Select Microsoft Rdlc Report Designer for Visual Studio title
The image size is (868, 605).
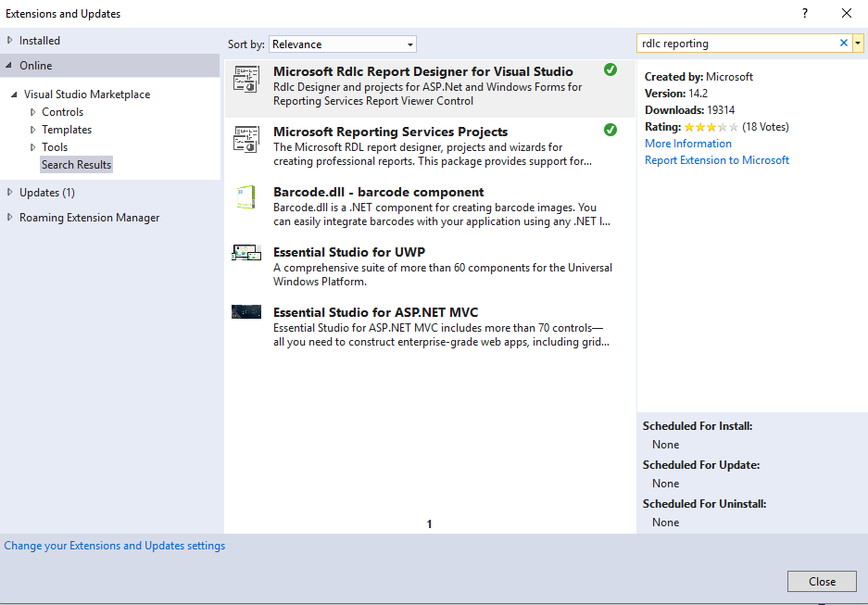click(x=423, y=71)
